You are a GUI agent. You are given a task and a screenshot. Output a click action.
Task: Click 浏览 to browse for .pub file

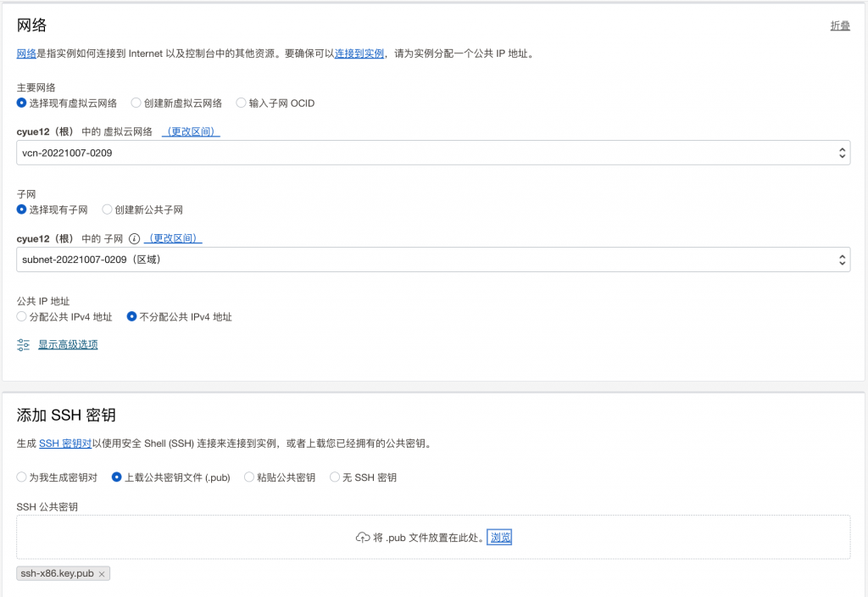(x=500, y=538)
